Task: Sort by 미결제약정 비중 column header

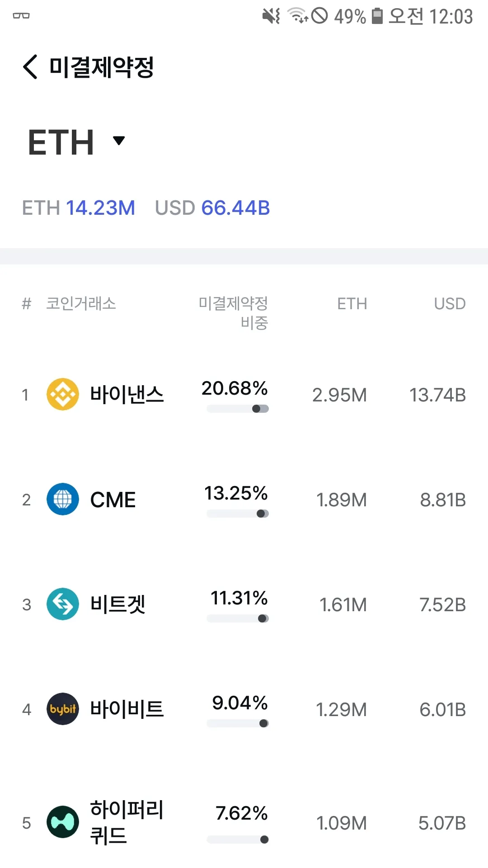Action: tap(234, 313)
